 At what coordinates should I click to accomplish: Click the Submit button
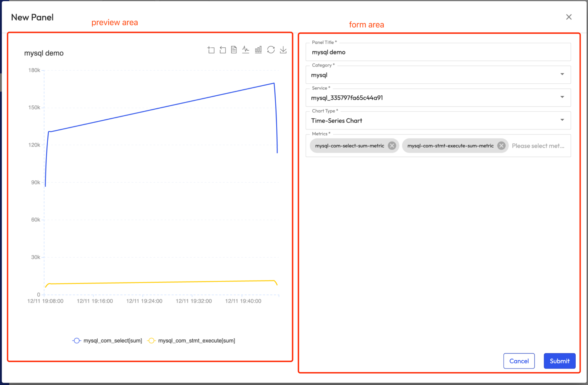click(559, 361)
